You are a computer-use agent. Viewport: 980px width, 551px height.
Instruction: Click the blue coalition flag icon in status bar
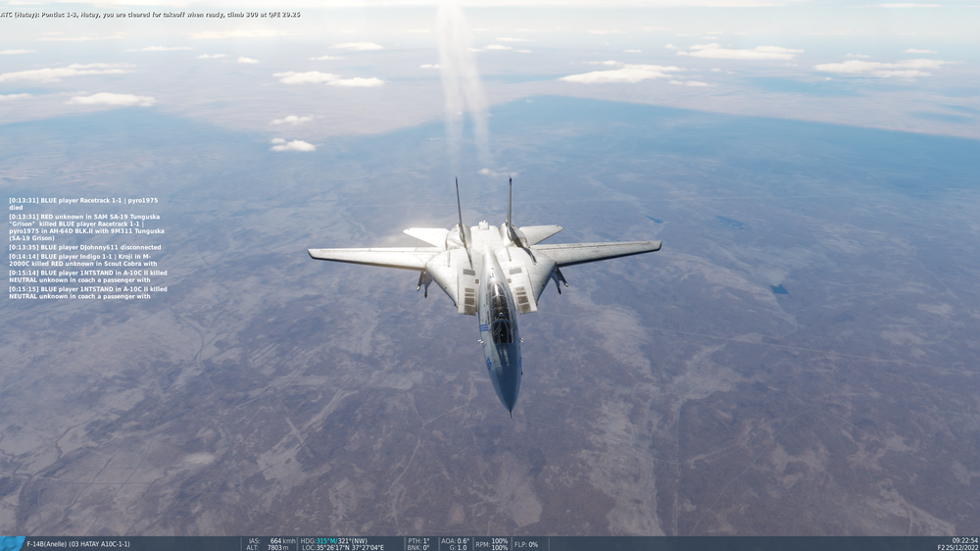pyautogui.click(x=11, y=543)
